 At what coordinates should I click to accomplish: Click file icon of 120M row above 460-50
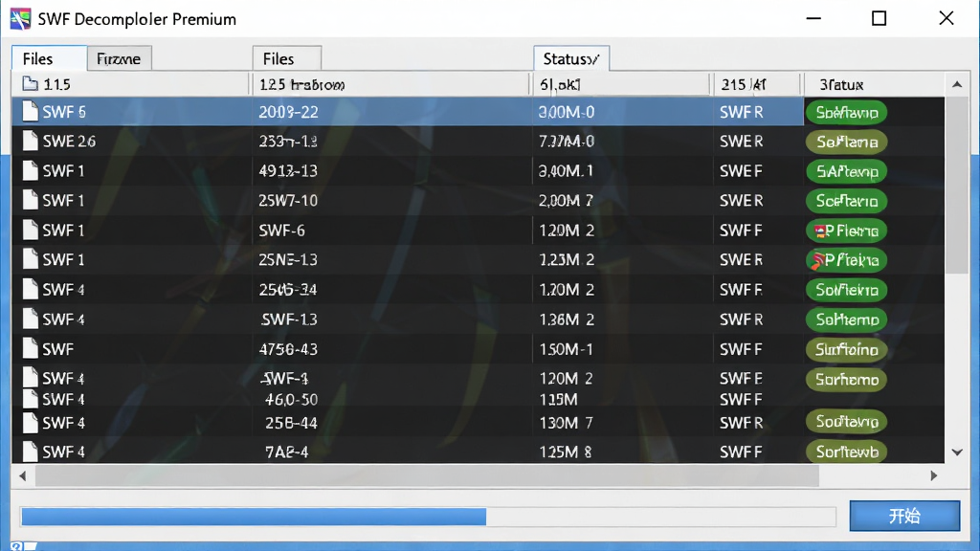(30, 377)
